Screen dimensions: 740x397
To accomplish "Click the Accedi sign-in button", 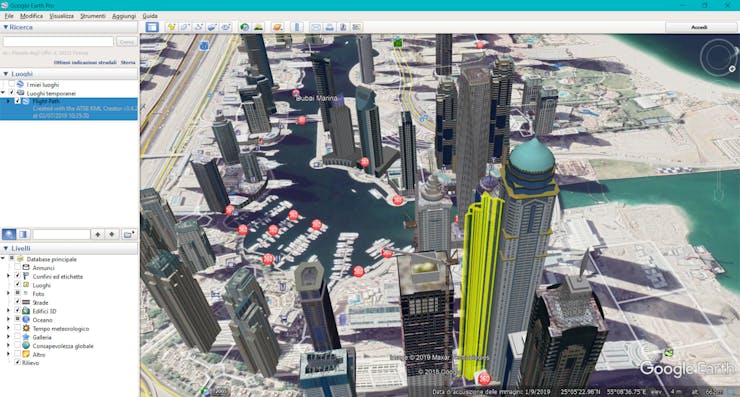I will coord(699,27).
